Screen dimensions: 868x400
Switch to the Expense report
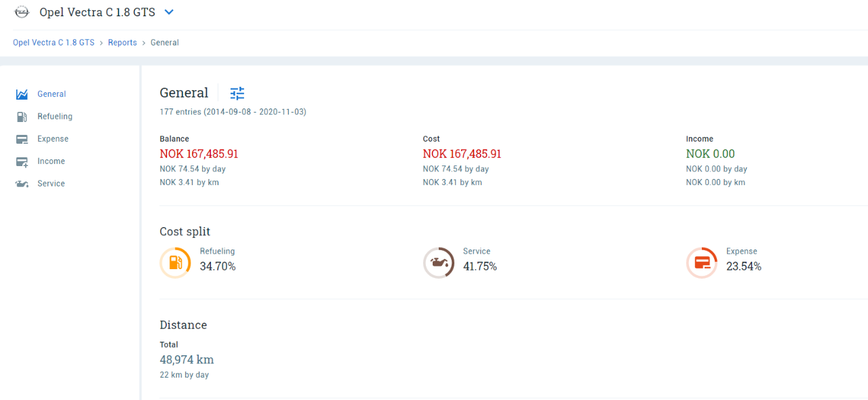tap(53, 139)
